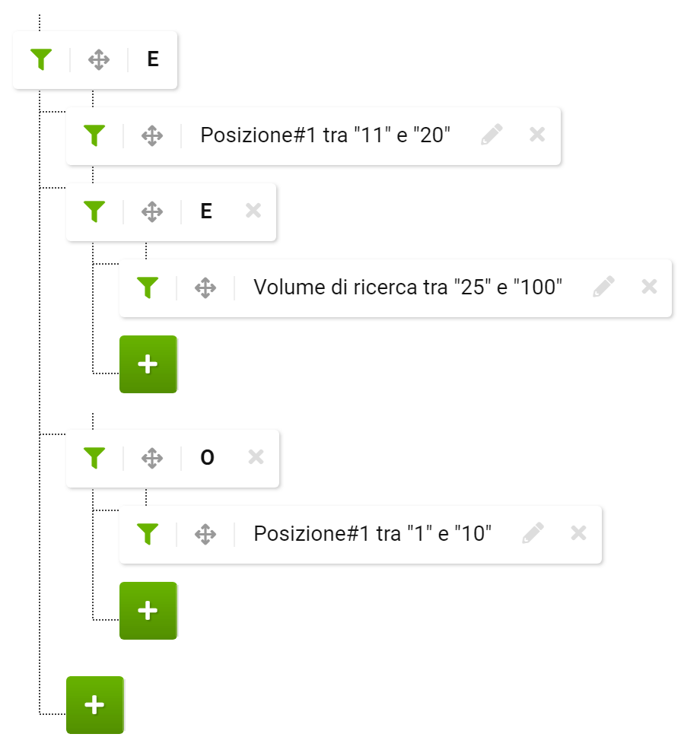The image size is (700, 753).
Task: Delete the O group
Action: tap(256, 456)
